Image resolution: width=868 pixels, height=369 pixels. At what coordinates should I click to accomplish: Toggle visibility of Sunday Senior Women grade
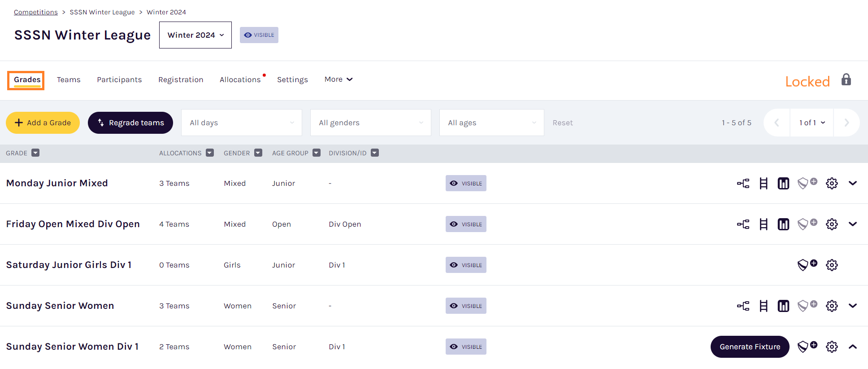(x=466, y=306)
